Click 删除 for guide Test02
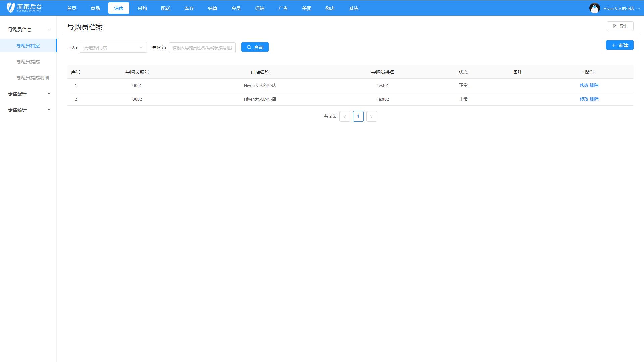644x362 pixels. [x=594, y=99]
